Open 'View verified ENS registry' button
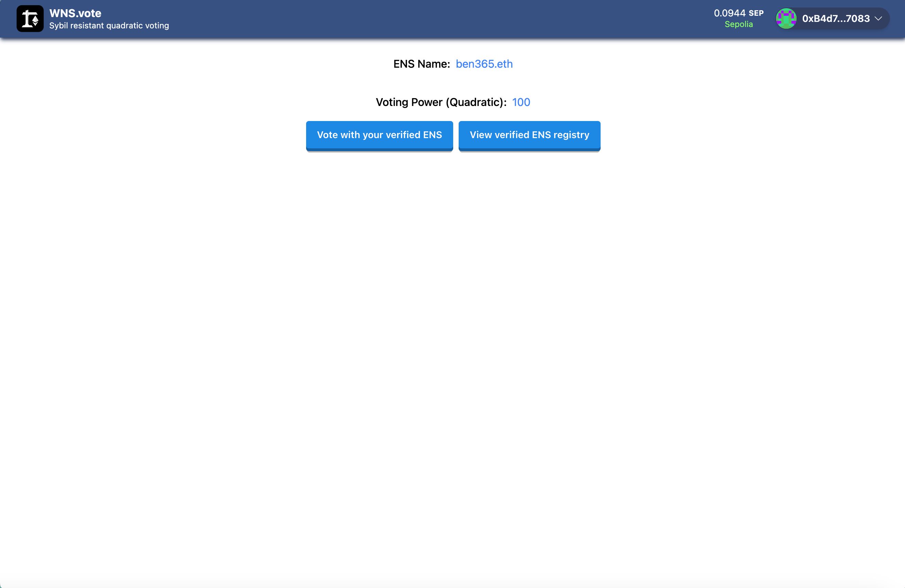Image resolution: width=905 pixels, height=588 pixels. 529,135
